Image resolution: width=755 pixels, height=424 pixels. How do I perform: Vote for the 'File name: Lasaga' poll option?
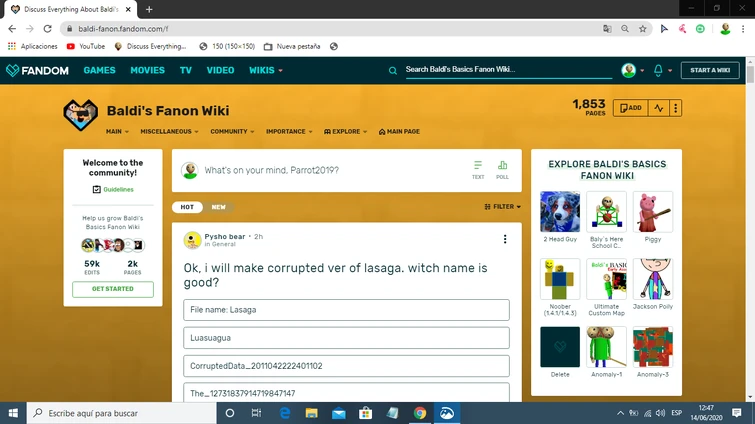tap(346, 310)
